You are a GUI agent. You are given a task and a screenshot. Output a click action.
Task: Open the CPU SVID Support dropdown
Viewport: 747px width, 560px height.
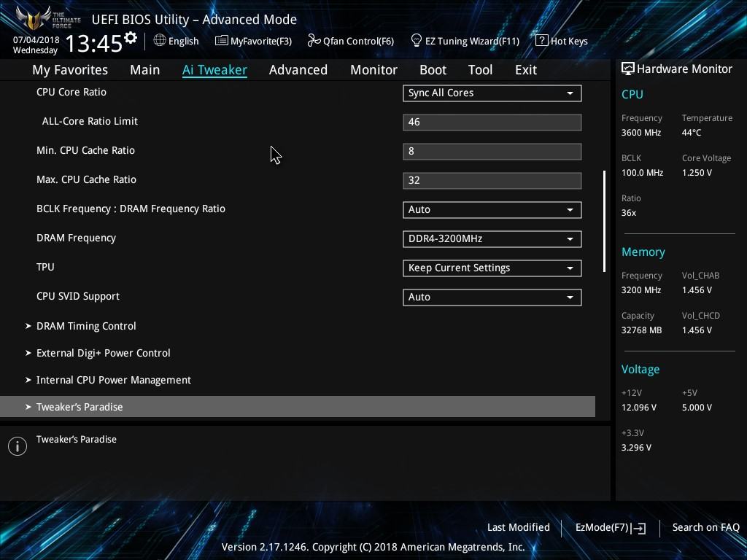(x=492, y=297)
